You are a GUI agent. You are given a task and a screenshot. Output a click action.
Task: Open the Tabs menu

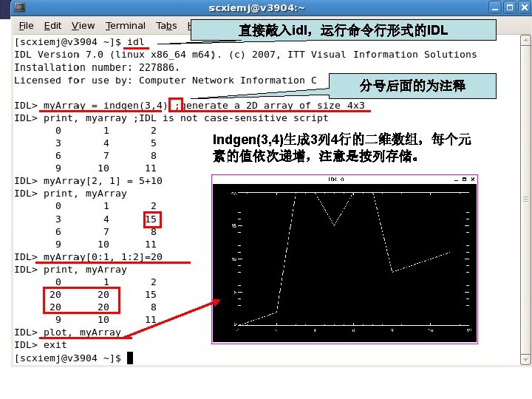coord(166,26)
